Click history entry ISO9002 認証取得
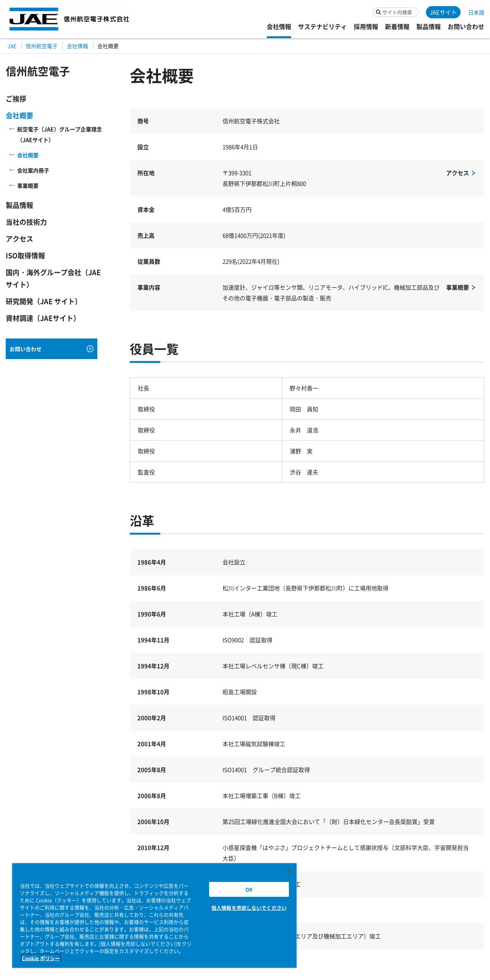Image resolution: width=490 pixels, height=980 pixels. pos(247,640)
